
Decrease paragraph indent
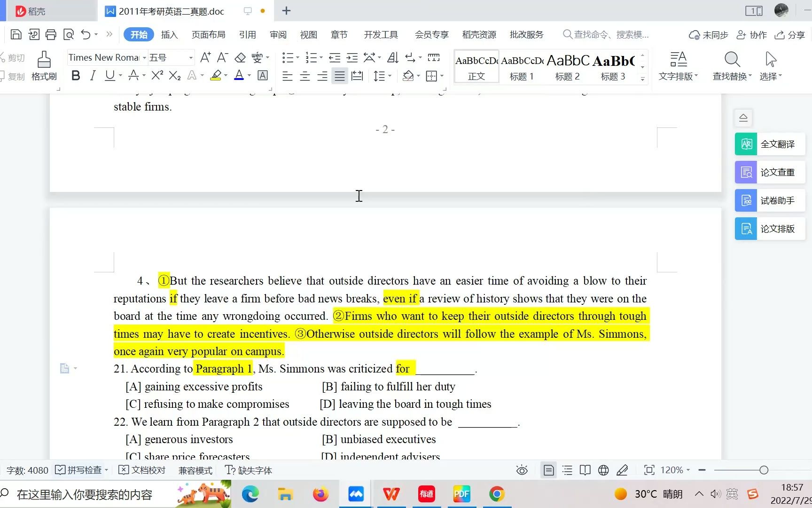click(x=334, y=57)
